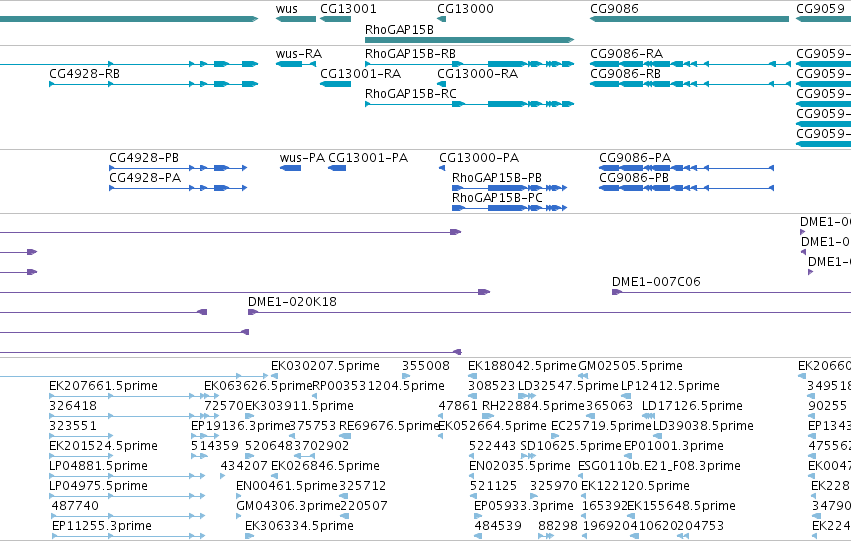This screenshot has height=541, width=851.
Task: Click the CG4928-RB transcript label
Action: pos(84,74)
